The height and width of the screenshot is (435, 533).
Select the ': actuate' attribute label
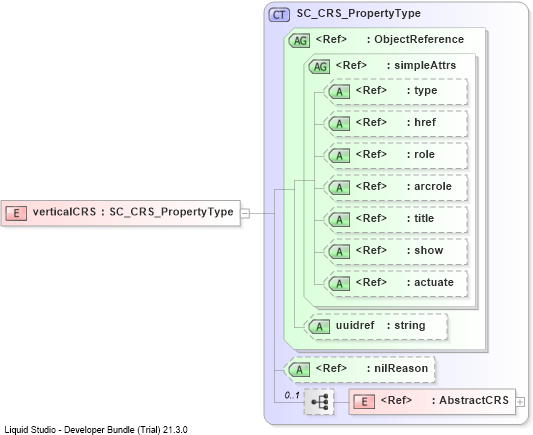pos(430,282)
